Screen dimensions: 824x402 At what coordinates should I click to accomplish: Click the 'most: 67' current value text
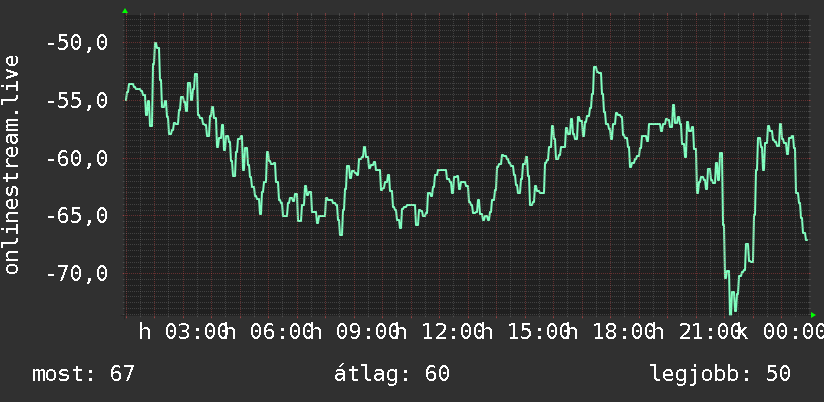tap(84, 374)
